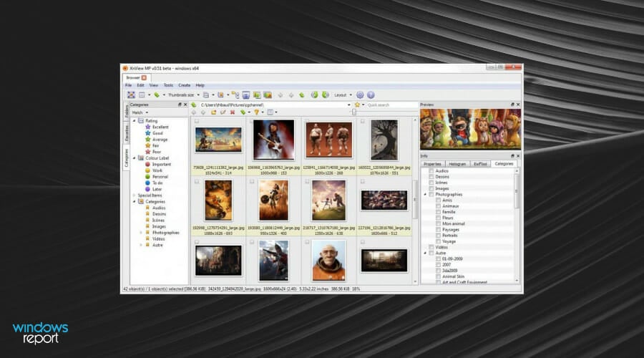Screen dimensions: 644x358
Task: Tick the Famille checkbox
Action: pyautogui.click(x=438, y=212)
